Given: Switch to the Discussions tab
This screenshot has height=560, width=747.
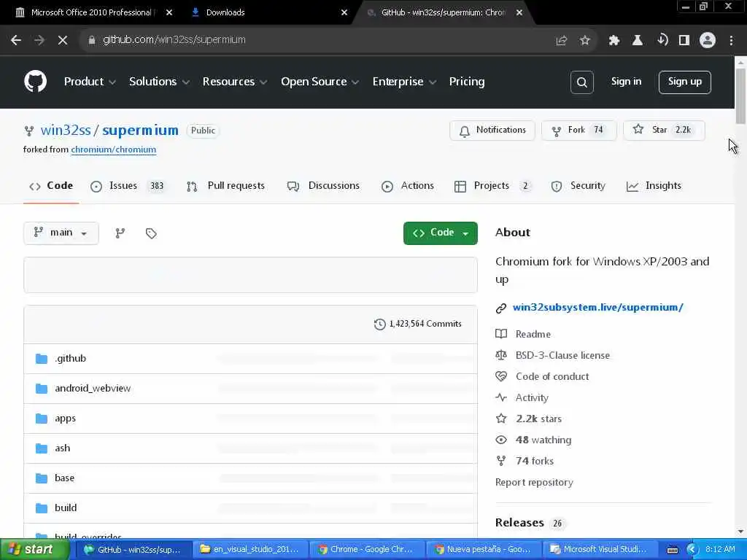Looking at the screenshot, I should (323, 186).
